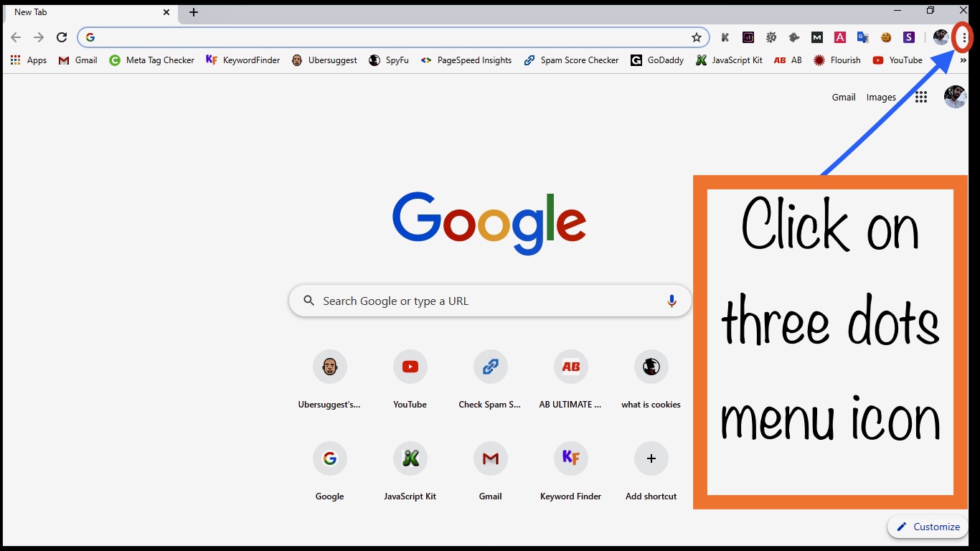Open the Chrome profile avatar in toolbar
This screenshot has width=980, height=551.
coord(941,37)
